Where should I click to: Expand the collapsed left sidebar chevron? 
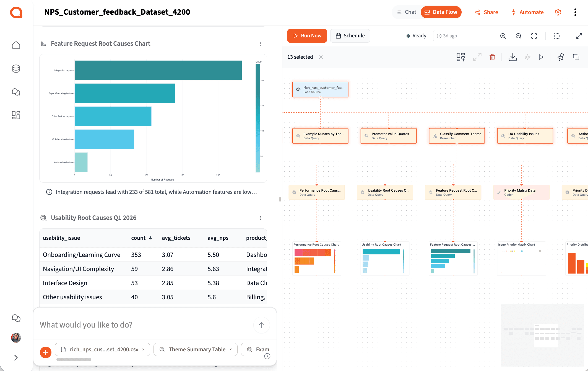coord(16,358)
